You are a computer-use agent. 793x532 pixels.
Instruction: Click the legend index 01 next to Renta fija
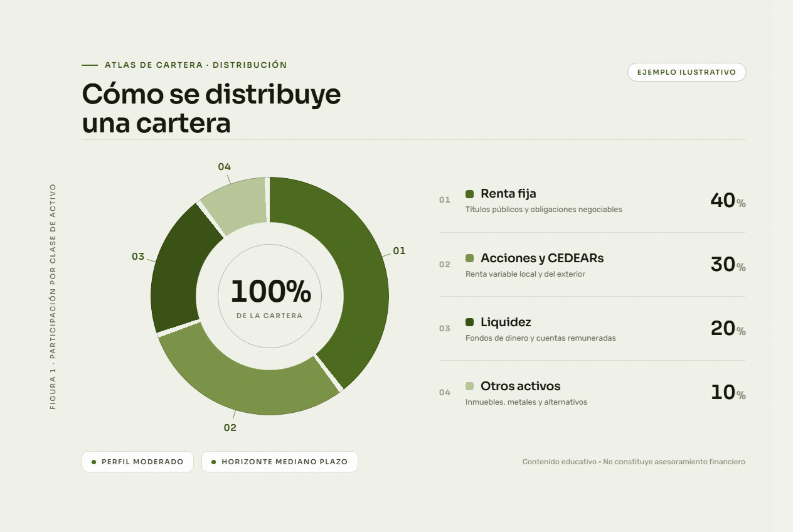445,200
